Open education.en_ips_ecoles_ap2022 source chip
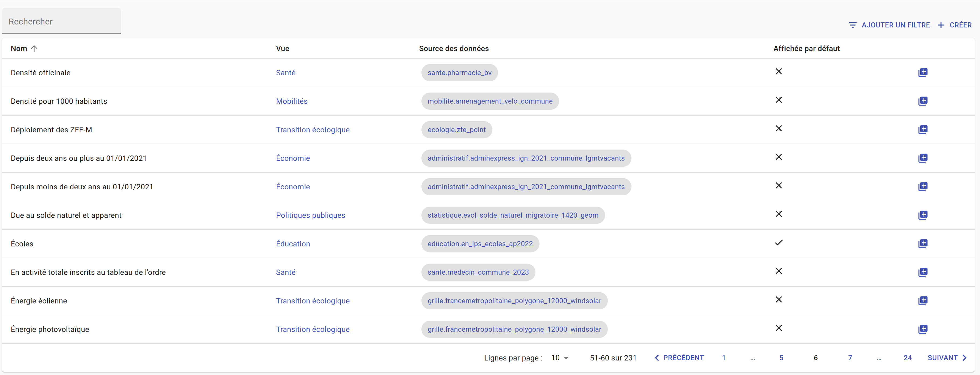The image size is (980, 375). pos(480,244)
